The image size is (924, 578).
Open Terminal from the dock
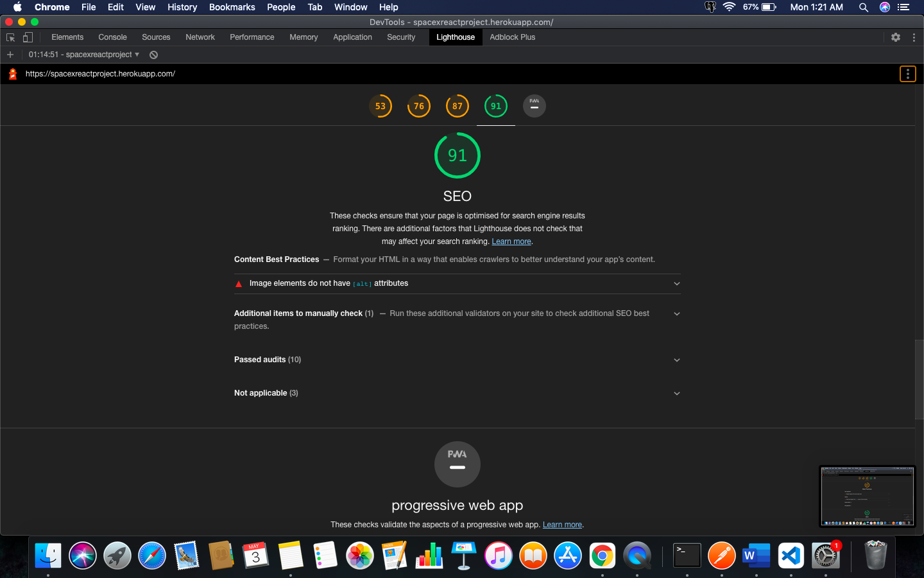point(687,556)
